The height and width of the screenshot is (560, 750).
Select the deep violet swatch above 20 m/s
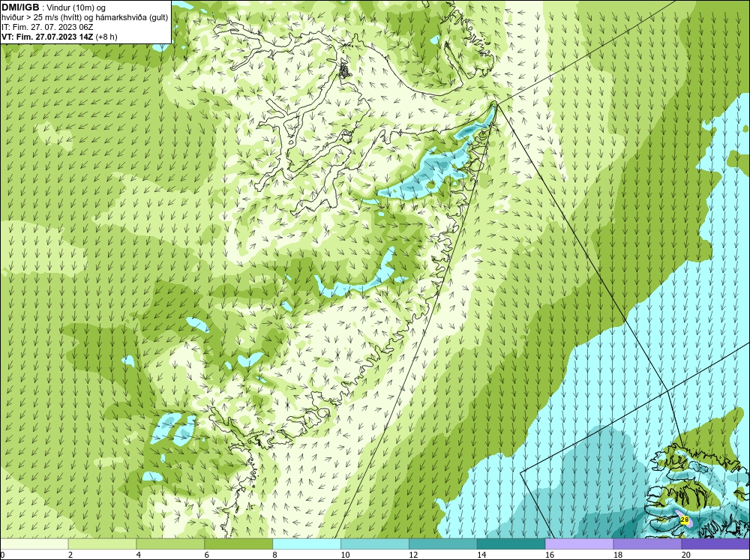tap(715, 544)
